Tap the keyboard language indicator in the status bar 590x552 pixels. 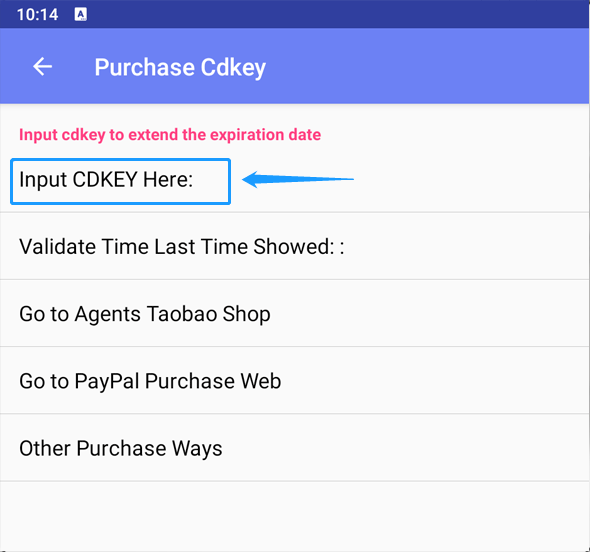81,14
